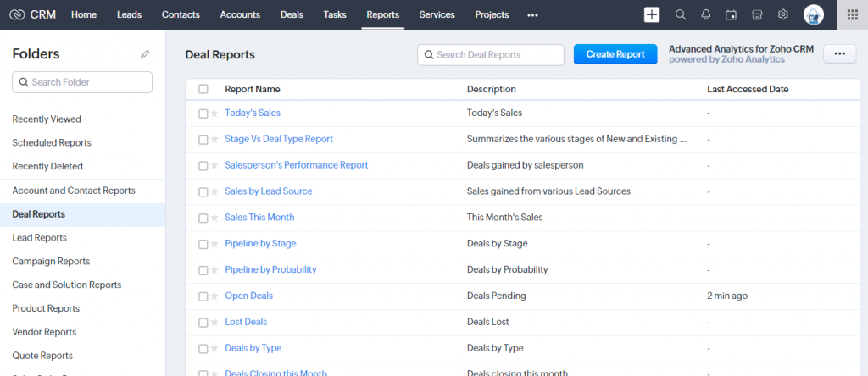Viewport: 868px width, 376px height.
Task: Click the Last Accessed Date column header
Action: tap(748, 89)
